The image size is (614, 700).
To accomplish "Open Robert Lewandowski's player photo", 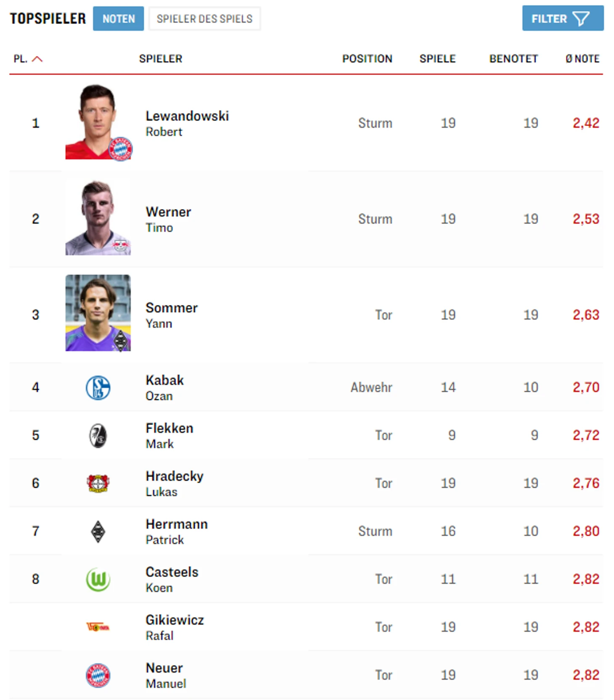I will (x=98, y=122).
